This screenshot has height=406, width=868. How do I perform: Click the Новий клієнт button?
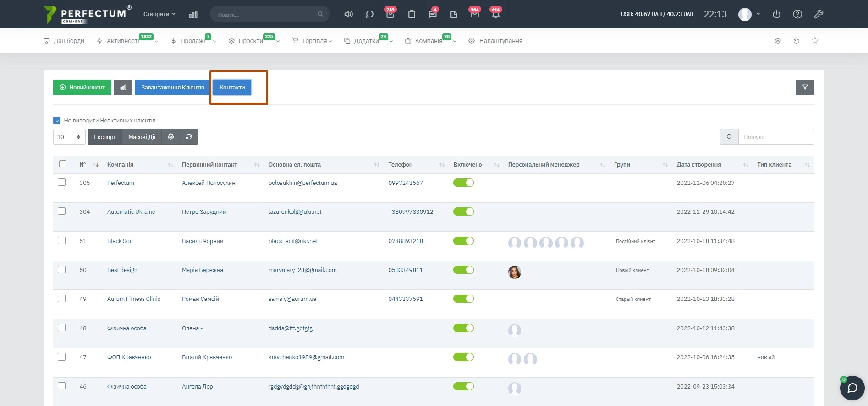coord(82,87)
